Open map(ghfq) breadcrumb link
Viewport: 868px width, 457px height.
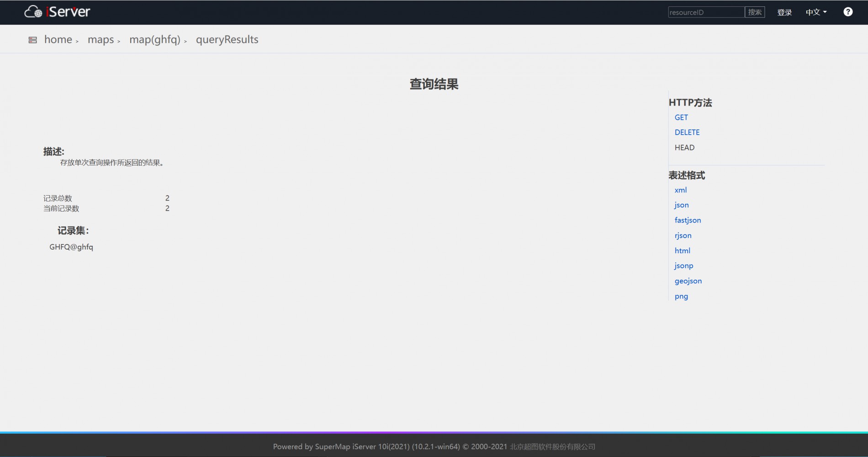[x=155, y=40]
